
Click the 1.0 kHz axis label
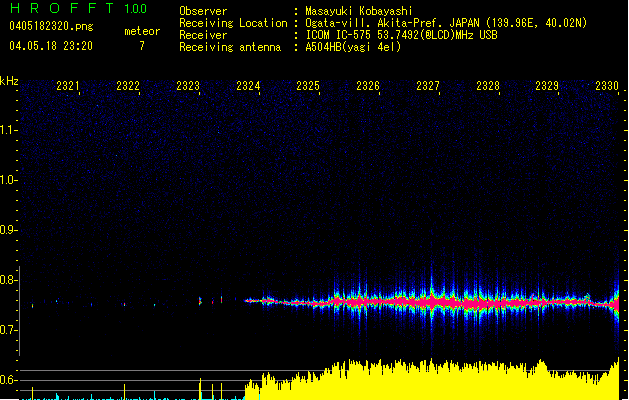tap(8, 179)
